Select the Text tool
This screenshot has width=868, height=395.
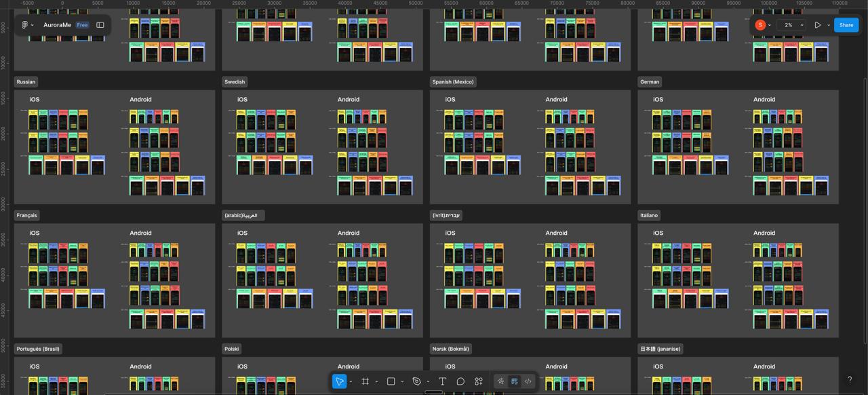tap(442, 381)
